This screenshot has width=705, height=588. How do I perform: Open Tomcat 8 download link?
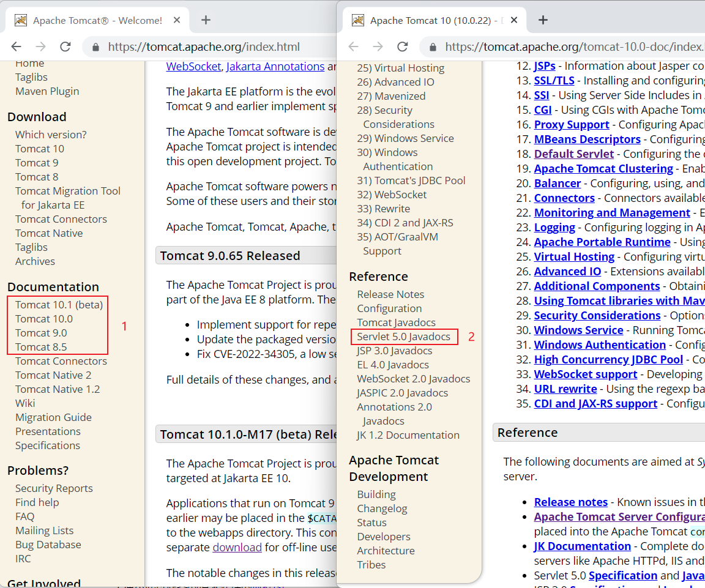pyautogui.click(x=37, y=177)
